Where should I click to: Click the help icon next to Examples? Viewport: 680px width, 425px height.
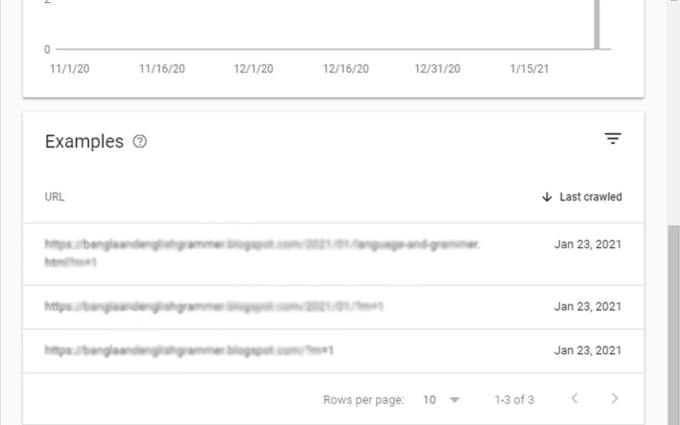pos(140,141)
